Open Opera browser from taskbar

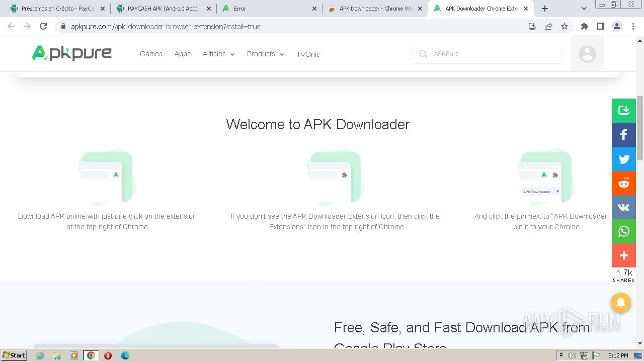point(108,355)
